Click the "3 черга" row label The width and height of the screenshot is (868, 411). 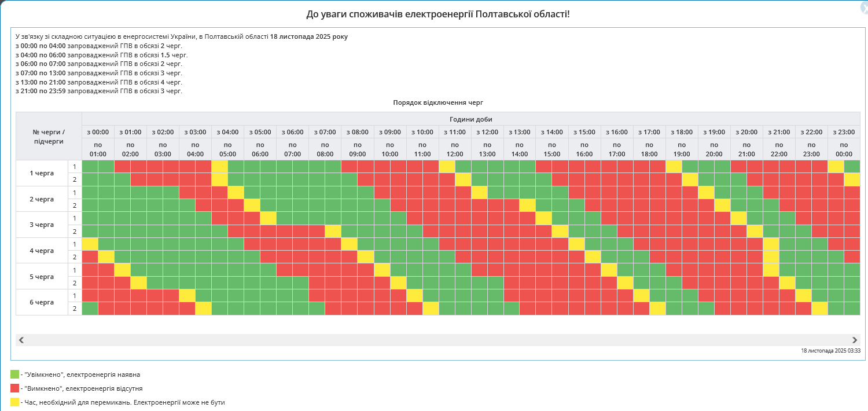coord(42,225)
